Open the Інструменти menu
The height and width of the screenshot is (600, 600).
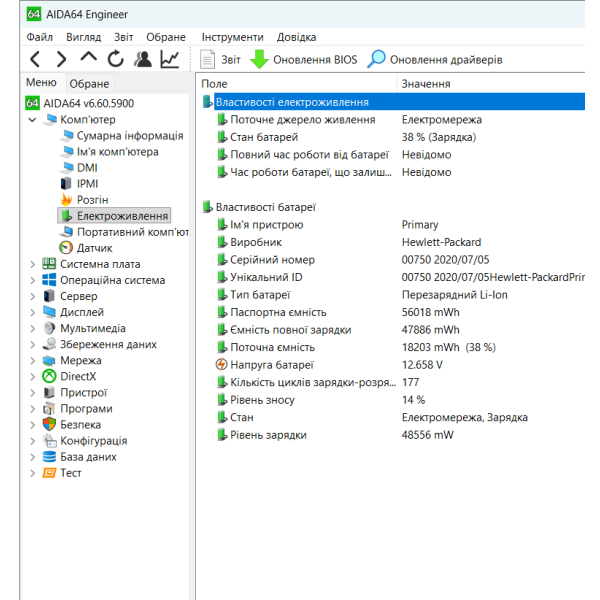[233, 37]
